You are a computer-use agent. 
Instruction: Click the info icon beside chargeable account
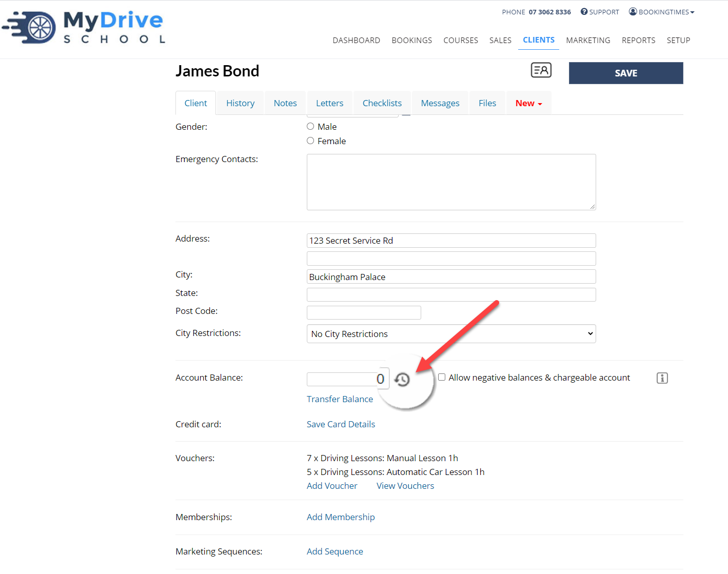pos(662,378)
